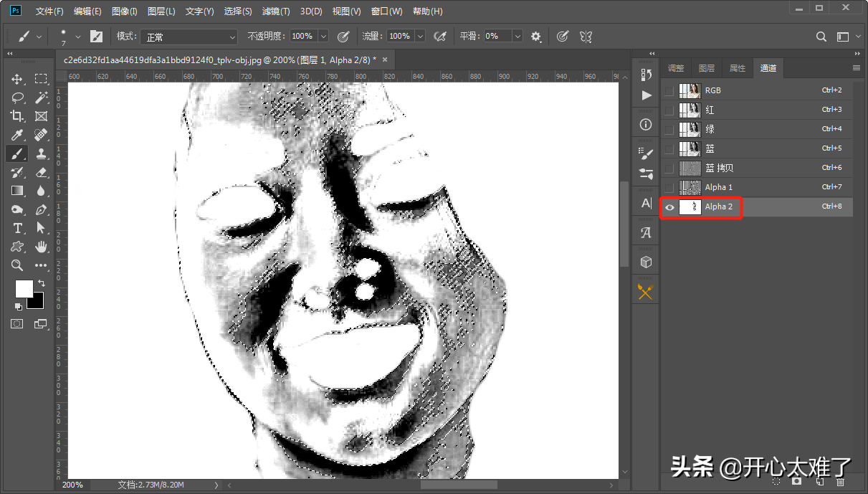868x494 pixels.
Task: Open the Actions panel play icon
Action: (x=646, y=95)
